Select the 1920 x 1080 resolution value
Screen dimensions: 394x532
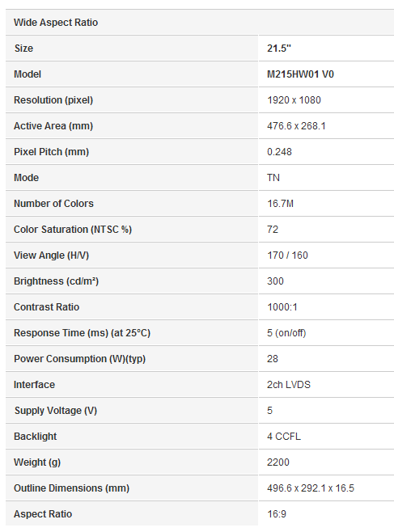click(x=294, y=100)
